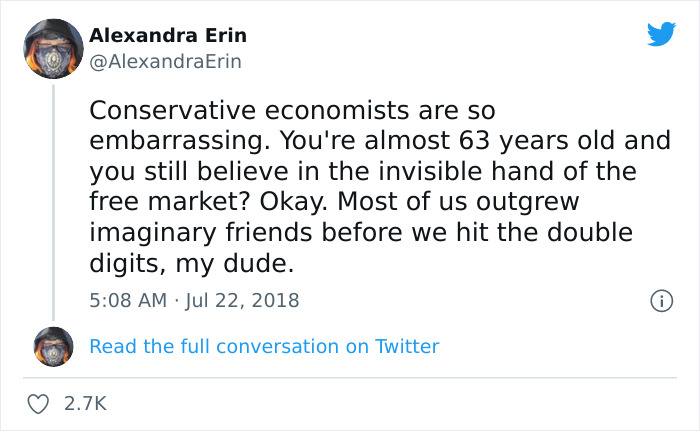The height and width of the screenshot is (431, 700).
Task: Open the tweet info icon
Action: point(660,300)
